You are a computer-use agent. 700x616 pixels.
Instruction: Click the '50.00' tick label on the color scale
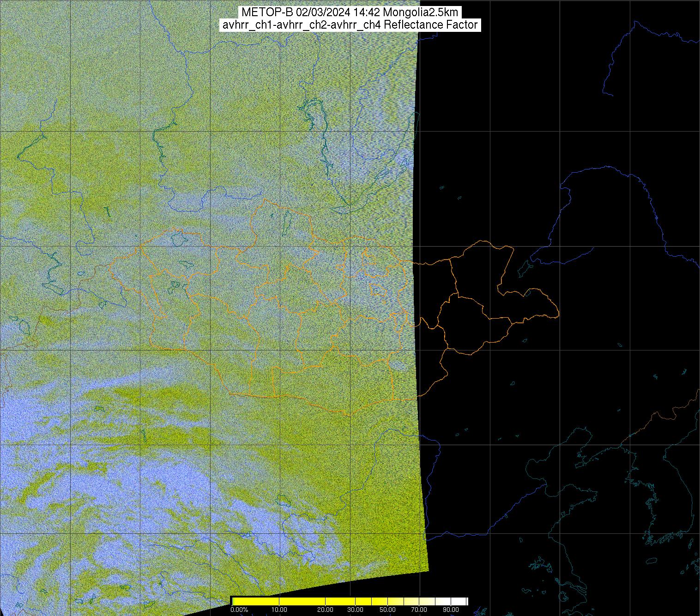388,610
